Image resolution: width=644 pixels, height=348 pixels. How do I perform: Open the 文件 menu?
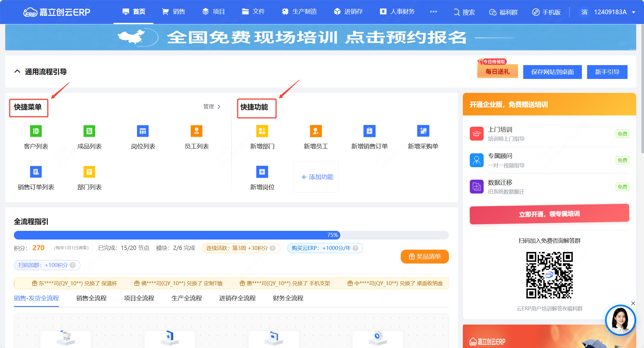(253, 12)
